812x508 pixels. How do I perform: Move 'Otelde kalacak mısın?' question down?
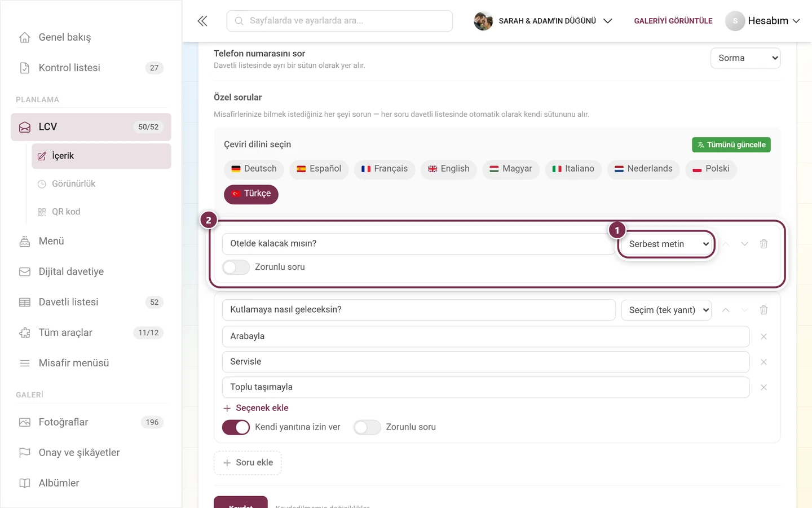click(x=744, y=244)
